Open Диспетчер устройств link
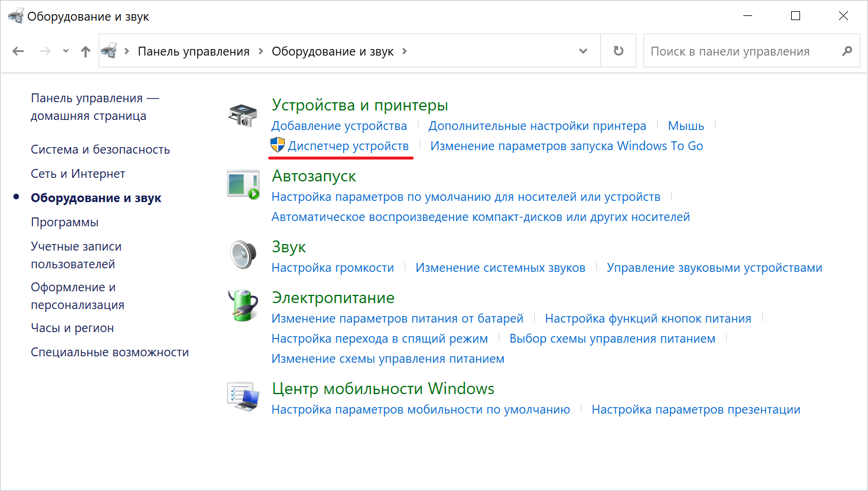Image resolution: width=868 pixels, height=491 pixels. coord(348,146)
